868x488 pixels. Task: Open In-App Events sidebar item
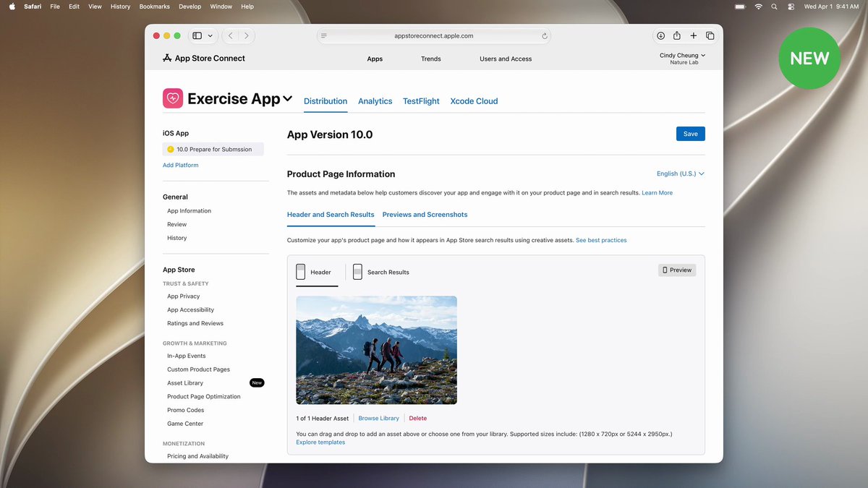point(187,356)
